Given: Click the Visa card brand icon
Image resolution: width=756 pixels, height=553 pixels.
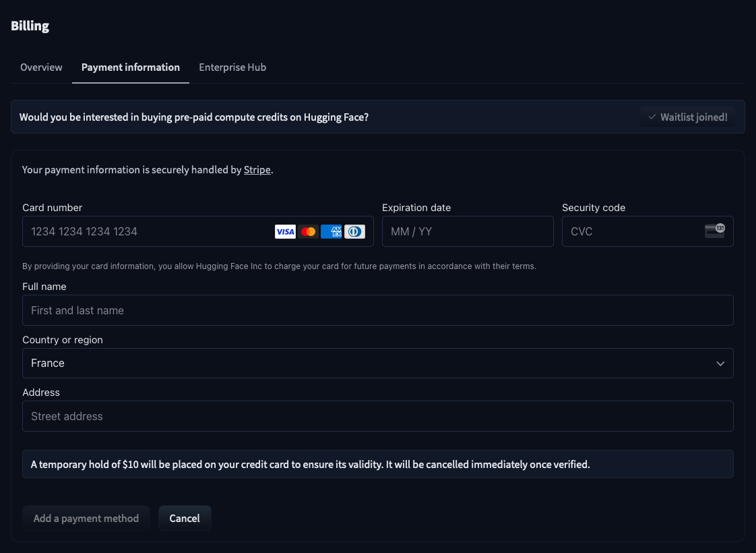Looking at the screenshot, I should [285, 231].
